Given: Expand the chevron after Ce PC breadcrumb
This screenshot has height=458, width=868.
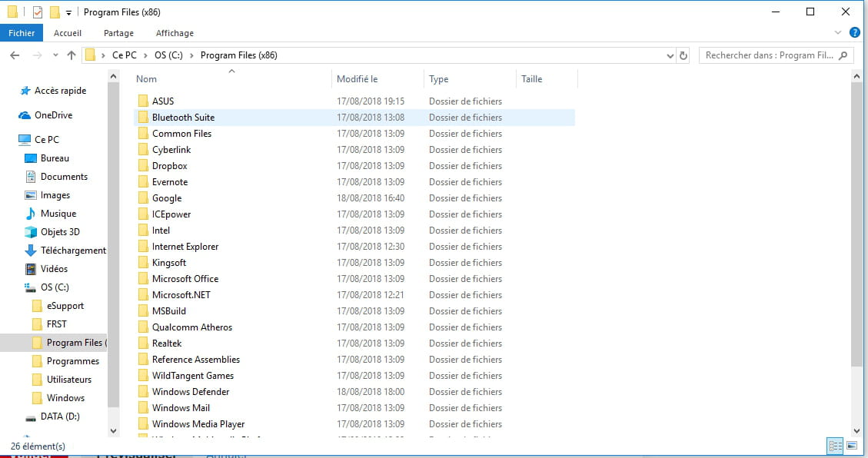Looking at the screenshot, I should click(x=145, y=55).
